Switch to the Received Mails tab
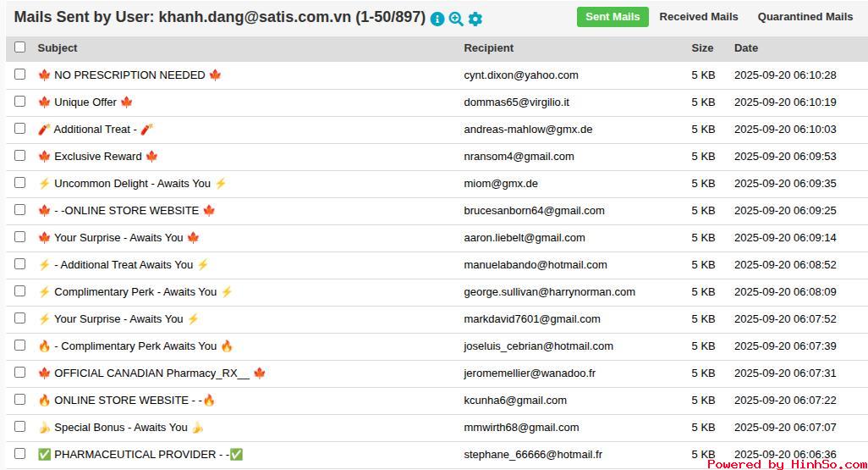Image resolution: width=868 pixels, height=470 pixels. (x=698, y=17)
